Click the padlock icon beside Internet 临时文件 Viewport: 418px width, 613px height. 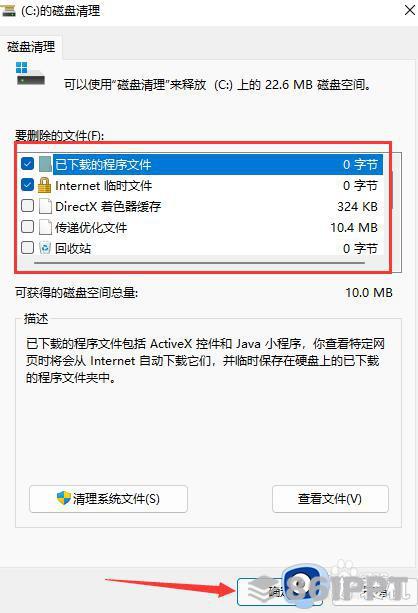tap(45, 185)
